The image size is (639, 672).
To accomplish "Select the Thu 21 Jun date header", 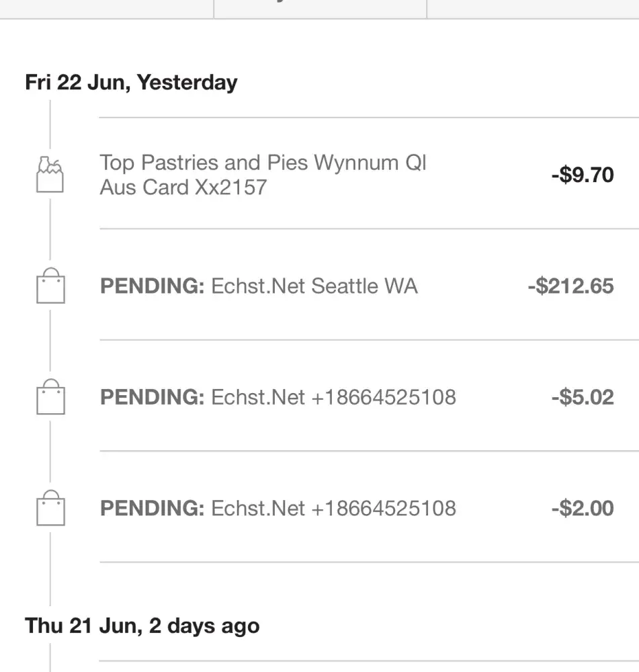I will [x=142, y=626].
